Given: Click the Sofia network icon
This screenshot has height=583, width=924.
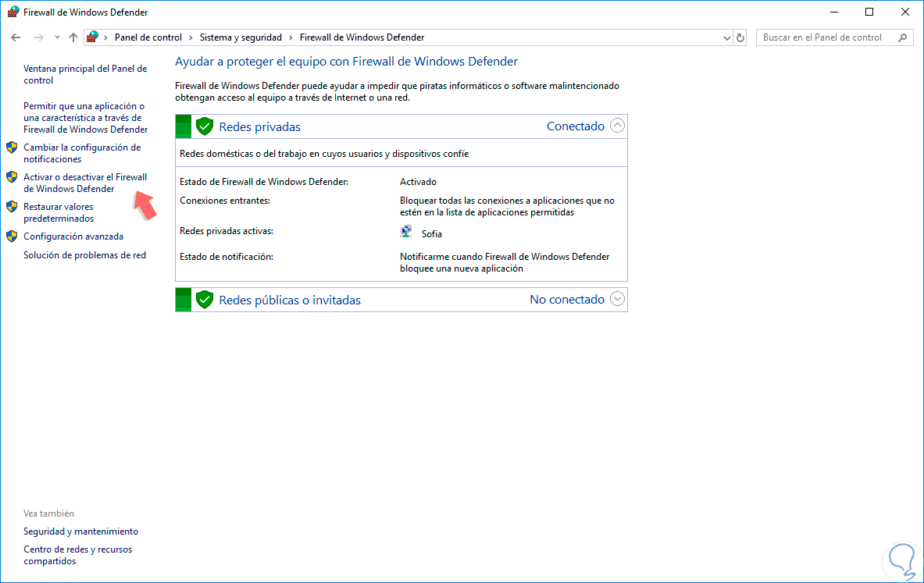Looking at the screenshot, I should pyautogui.click(x=406, y=232).
